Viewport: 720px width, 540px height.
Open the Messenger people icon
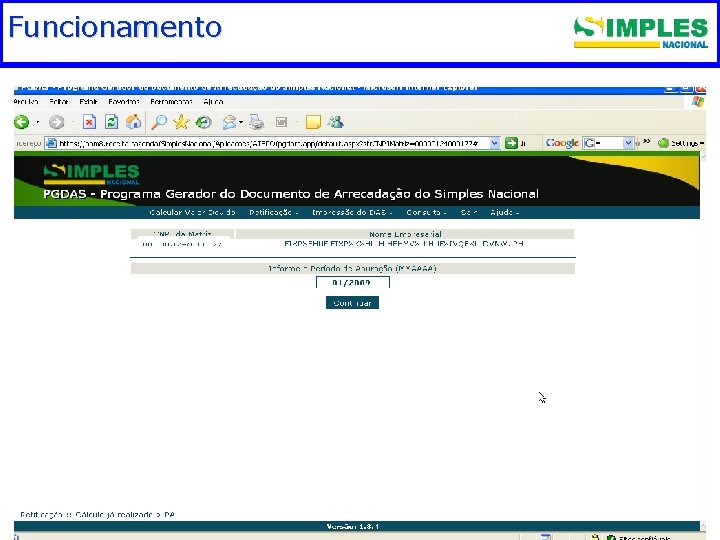tap(336, 122)
